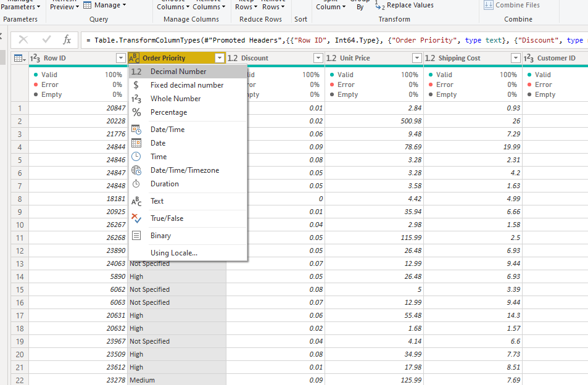Screen dimensions: 588x385
Task: Select Whole Number data type
Action: [x=188, y=99]
